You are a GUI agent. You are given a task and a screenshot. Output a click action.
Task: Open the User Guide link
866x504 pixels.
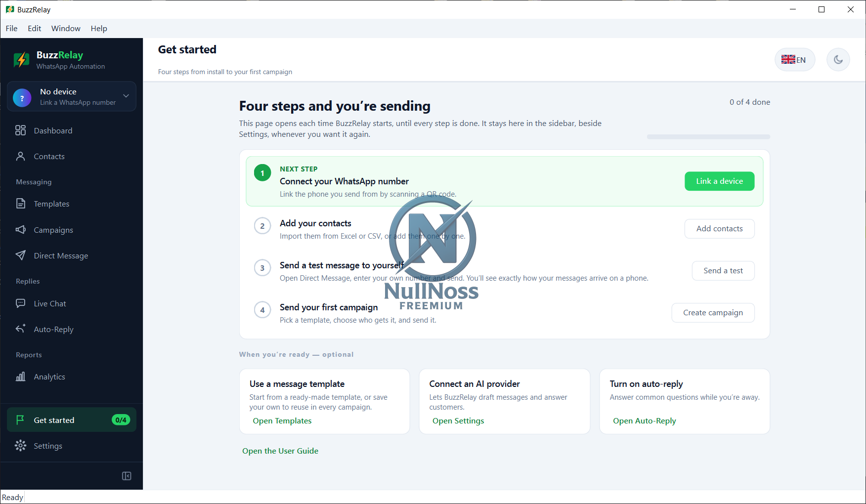[x=280, y=451]
